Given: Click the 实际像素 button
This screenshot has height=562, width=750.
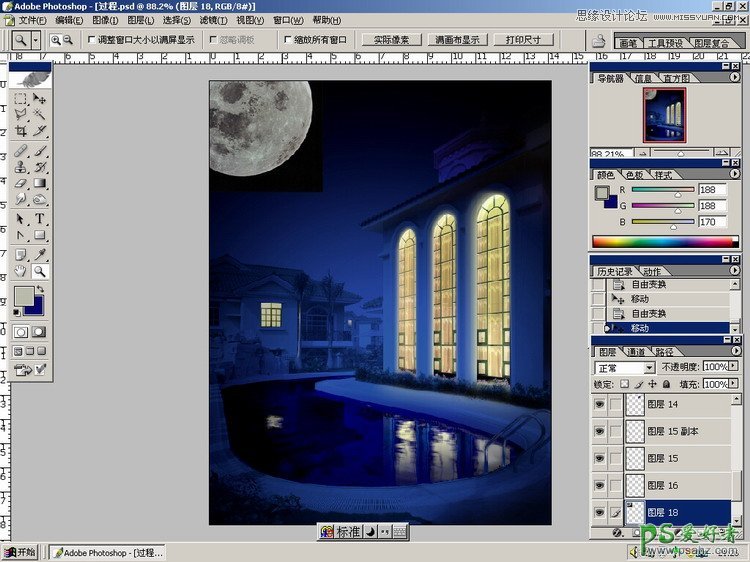Looking at the screenshot, I should click(388, 40).
